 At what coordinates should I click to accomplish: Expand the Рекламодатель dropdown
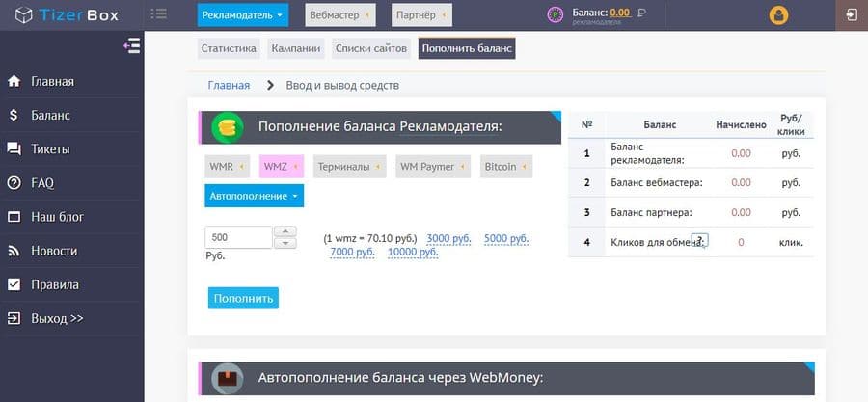pos(243,14)
